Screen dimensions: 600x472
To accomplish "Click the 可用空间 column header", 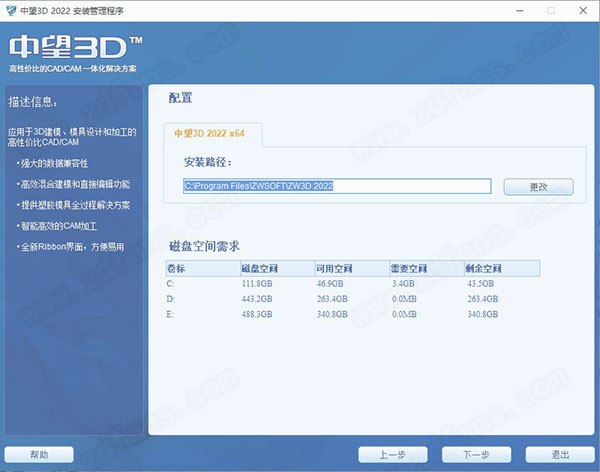I will [352, 268].
